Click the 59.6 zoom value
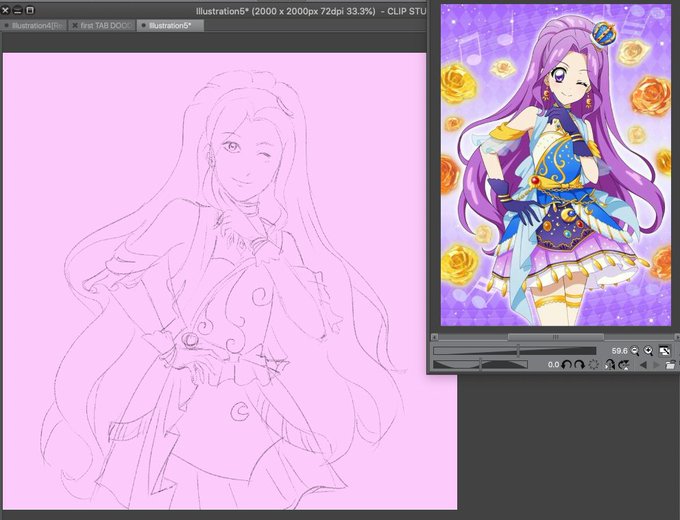The height and width of the screenshot is (520, 680). [x=619, y=351]
